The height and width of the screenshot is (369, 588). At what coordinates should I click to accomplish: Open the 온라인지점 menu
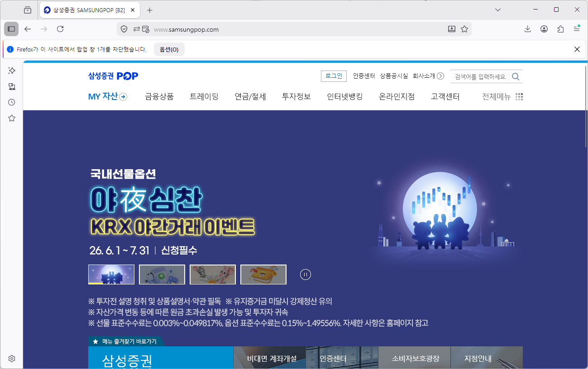point(397,96)
